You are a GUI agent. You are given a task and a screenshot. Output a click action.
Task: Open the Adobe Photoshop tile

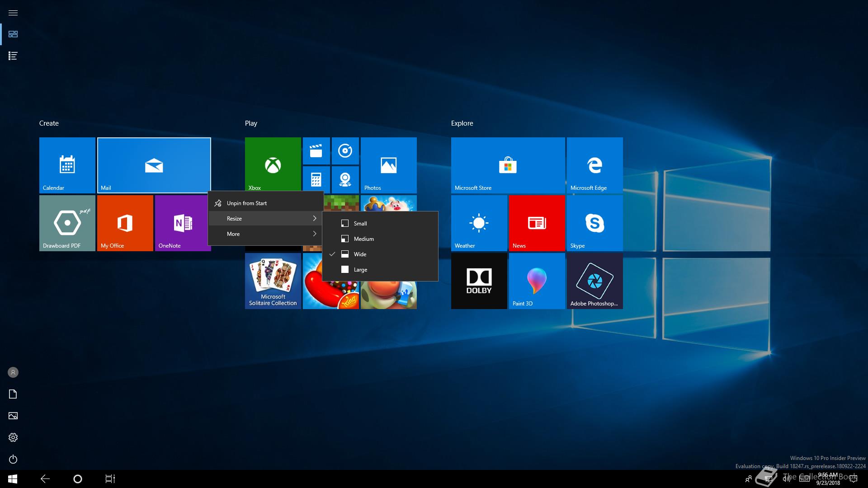coord(594,281)
